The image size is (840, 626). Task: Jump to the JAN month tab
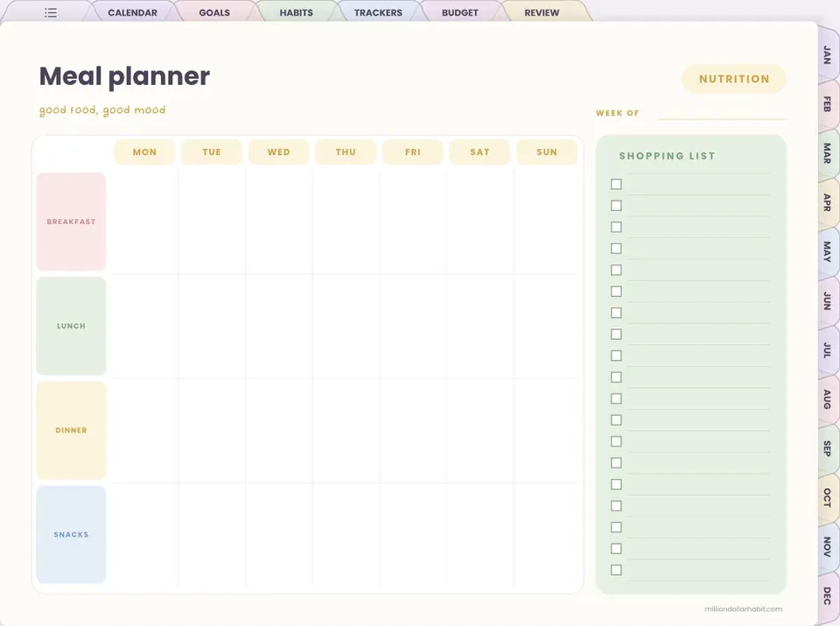click(x=828, y=55)
